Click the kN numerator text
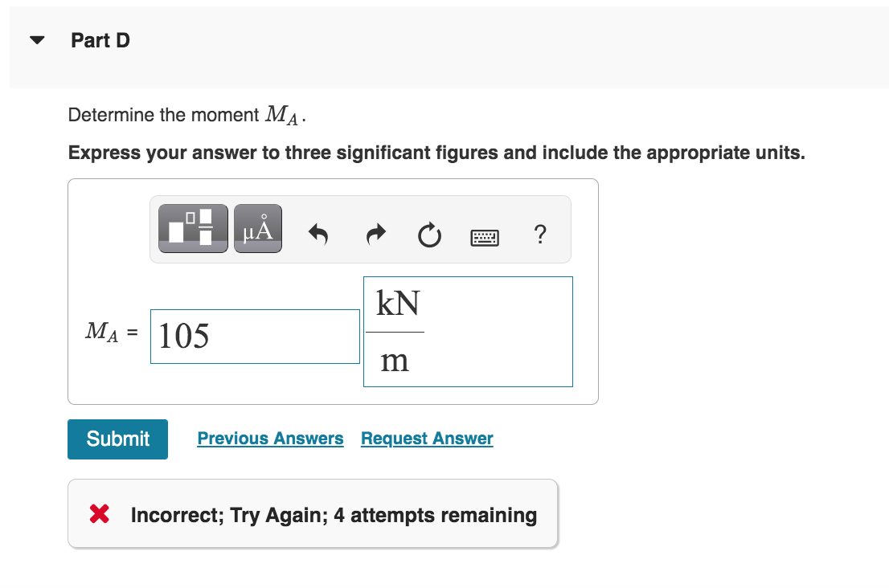 click(399, 303)
